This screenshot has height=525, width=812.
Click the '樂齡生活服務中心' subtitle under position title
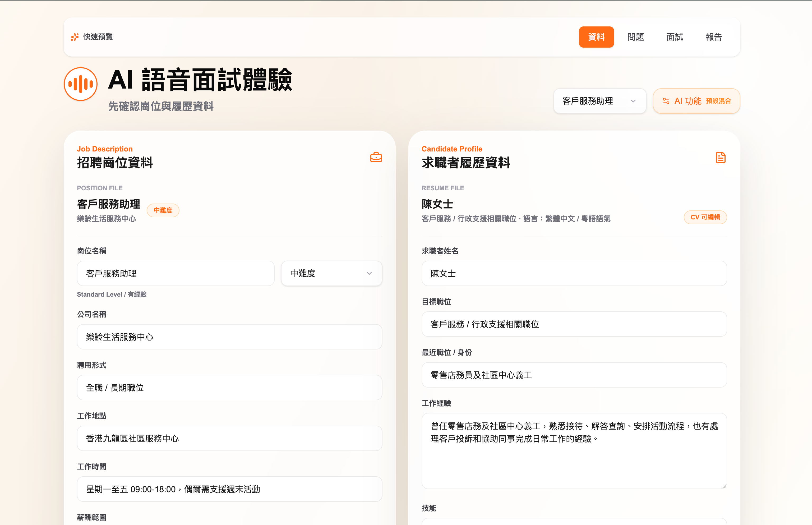[x=106, y=219]
